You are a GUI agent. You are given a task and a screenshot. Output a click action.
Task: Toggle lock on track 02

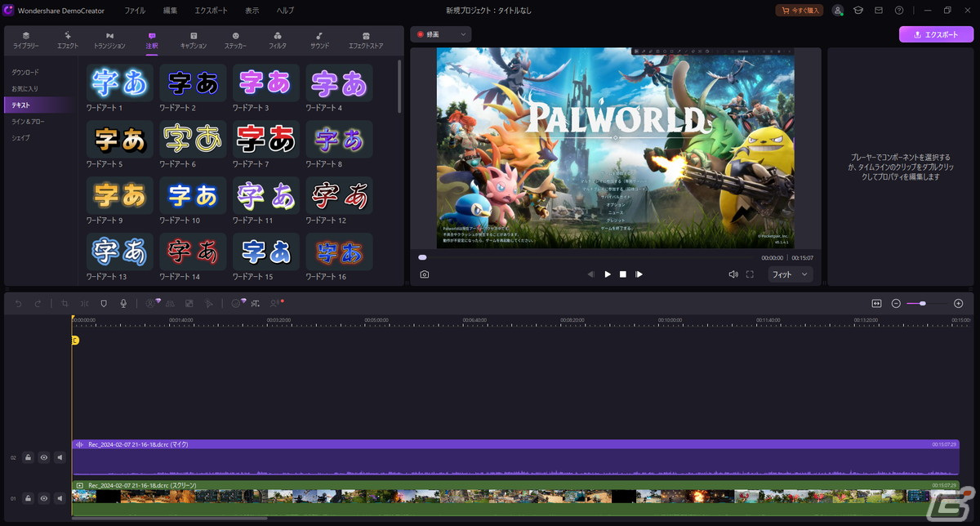[28, 457]
